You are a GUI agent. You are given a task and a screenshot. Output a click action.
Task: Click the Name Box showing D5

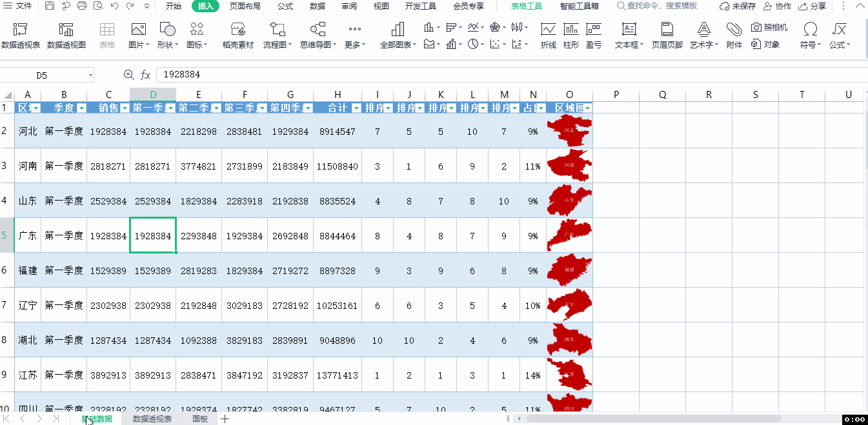41,75
